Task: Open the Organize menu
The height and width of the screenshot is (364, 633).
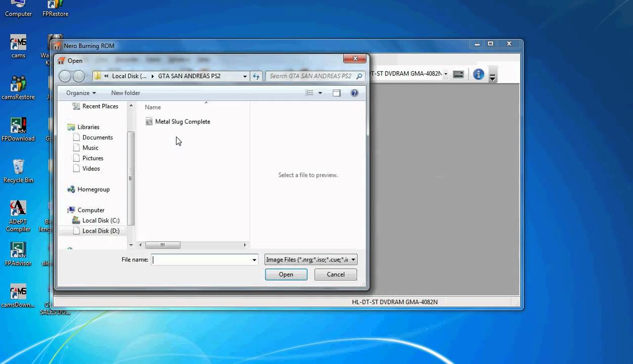Action: pos(81,93)
